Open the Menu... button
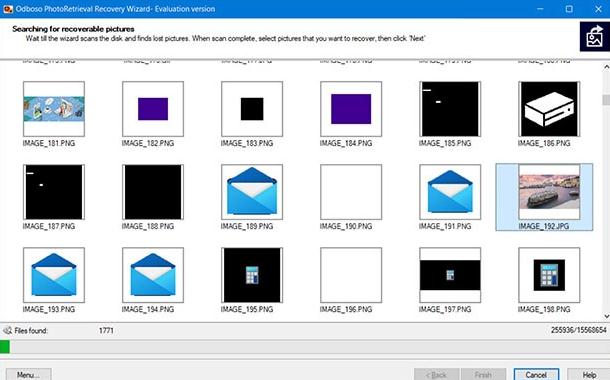Viewport: 610px width, 380px height. point(28,375)
